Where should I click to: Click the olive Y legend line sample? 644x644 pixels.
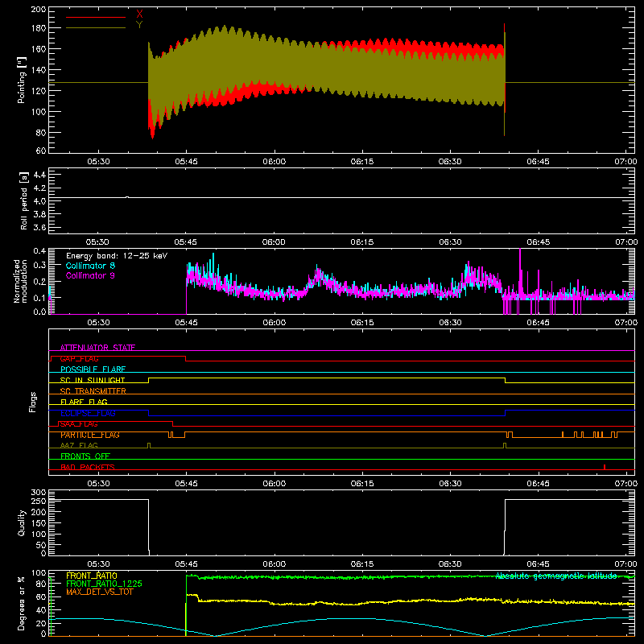coord(96,27)
